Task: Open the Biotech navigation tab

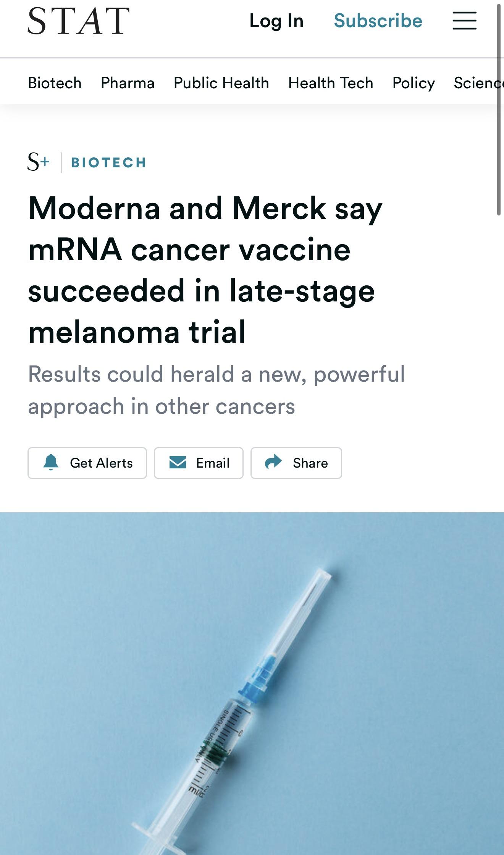Action: click(x=55, y=83)
